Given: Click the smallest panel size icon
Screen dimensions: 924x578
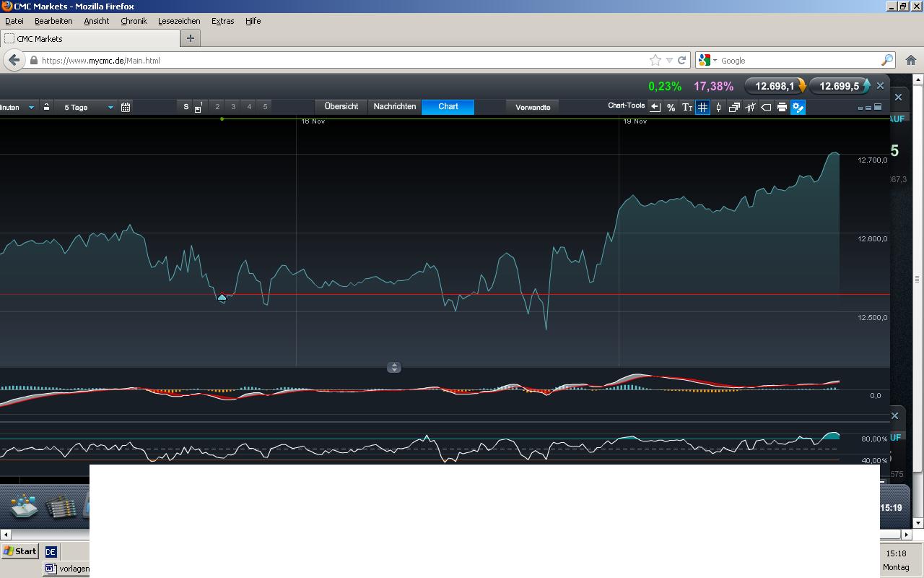Looking at the screenshot, I should coord(860,108).
